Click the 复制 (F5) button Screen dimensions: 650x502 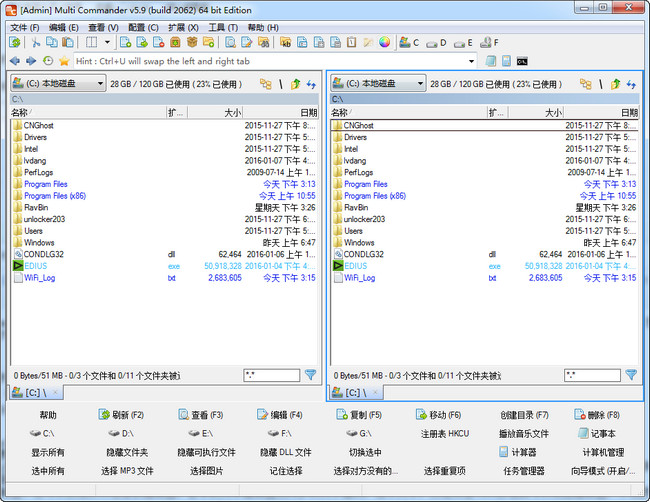point(359,415)
